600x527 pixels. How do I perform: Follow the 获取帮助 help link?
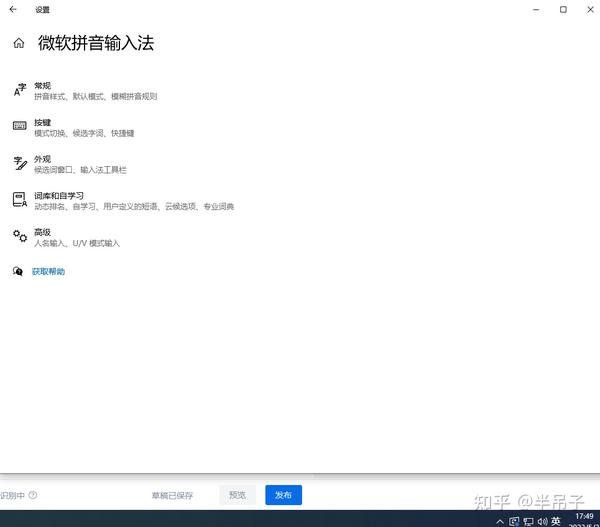pos(49,272)
